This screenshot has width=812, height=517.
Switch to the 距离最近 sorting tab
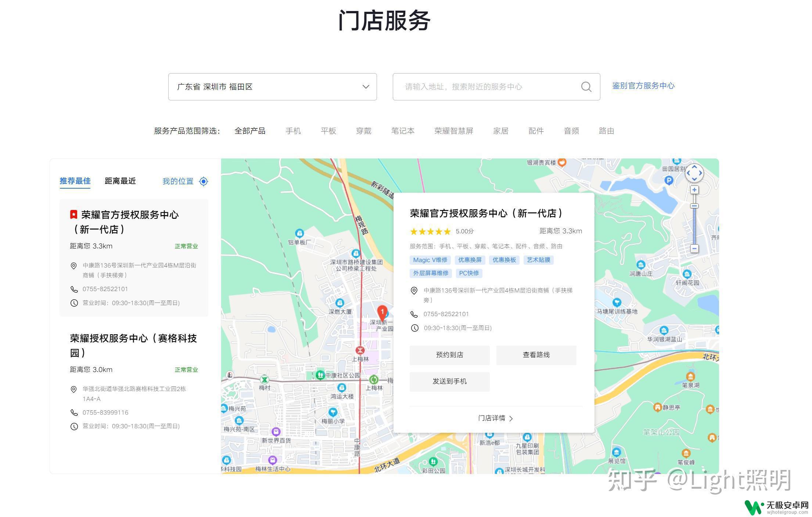[120, 181]
